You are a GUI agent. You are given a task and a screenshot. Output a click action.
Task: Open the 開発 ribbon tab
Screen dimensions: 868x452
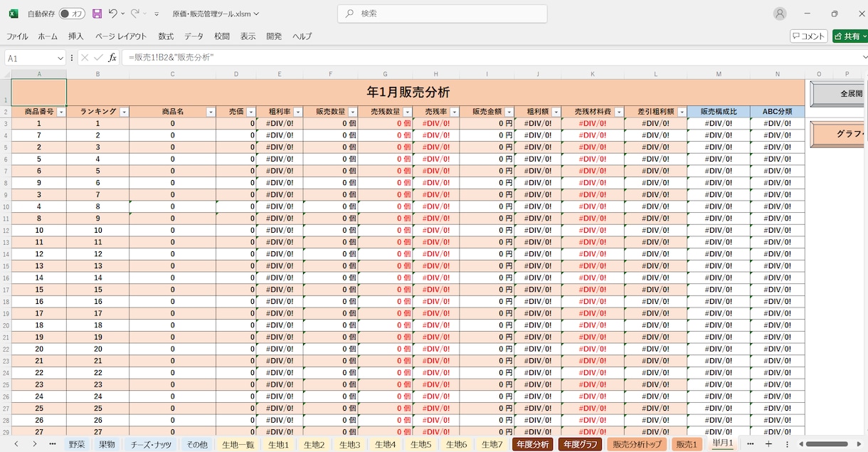pyautogui.click(x=274, y=36)
